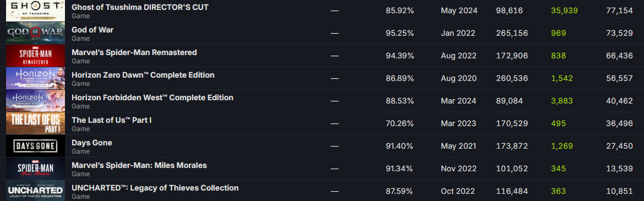The image size is (644, 201).
Task: Click the green 35,939 current players value
Action: pos(564,10)
